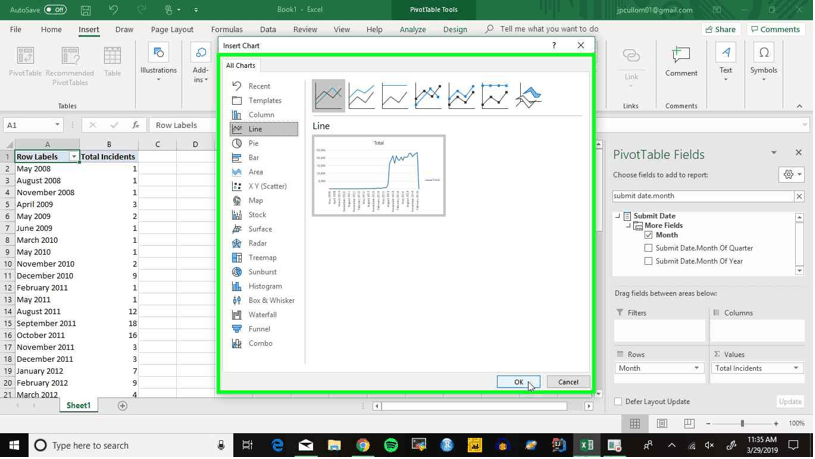This screenshot has height=459, width=815.
Task: Open the File menu tab
Action: point(16,30)
